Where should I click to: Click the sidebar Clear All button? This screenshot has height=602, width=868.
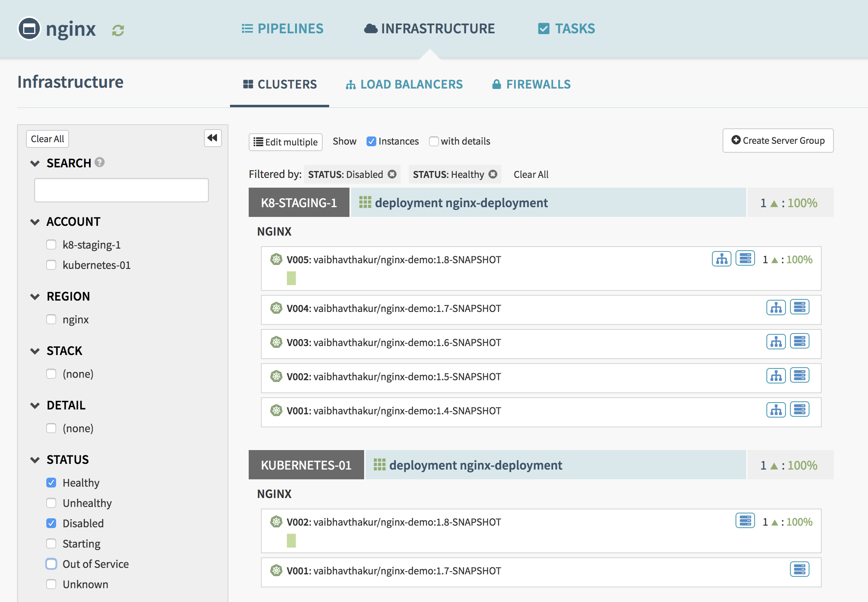(48, 139)
